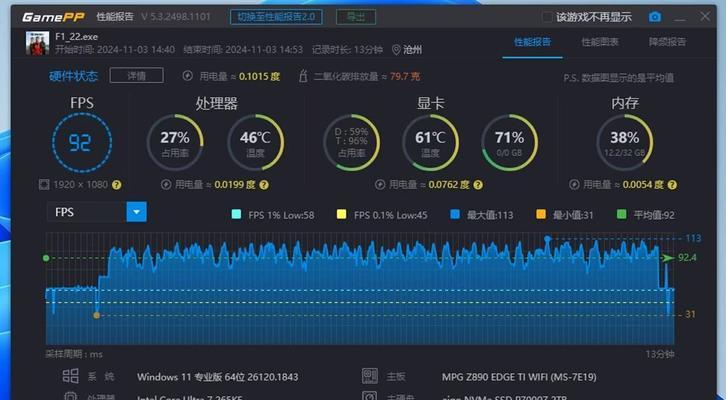Screen dimensions: 726x400
Task: Minimize the GamePP window
Action: [680, 19]
